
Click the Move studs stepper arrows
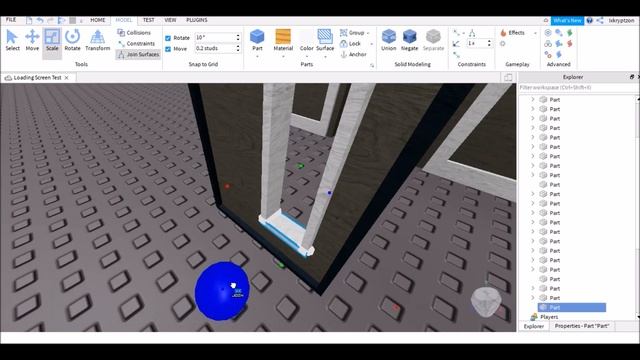238,48
